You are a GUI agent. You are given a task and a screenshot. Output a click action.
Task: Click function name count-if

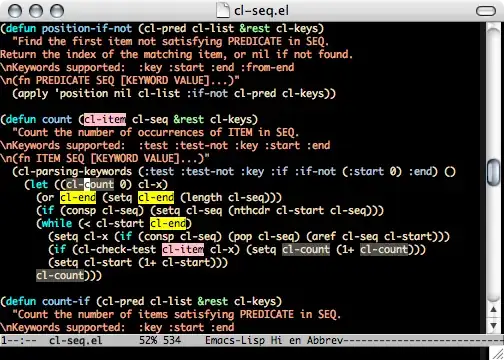coord(66,302)
